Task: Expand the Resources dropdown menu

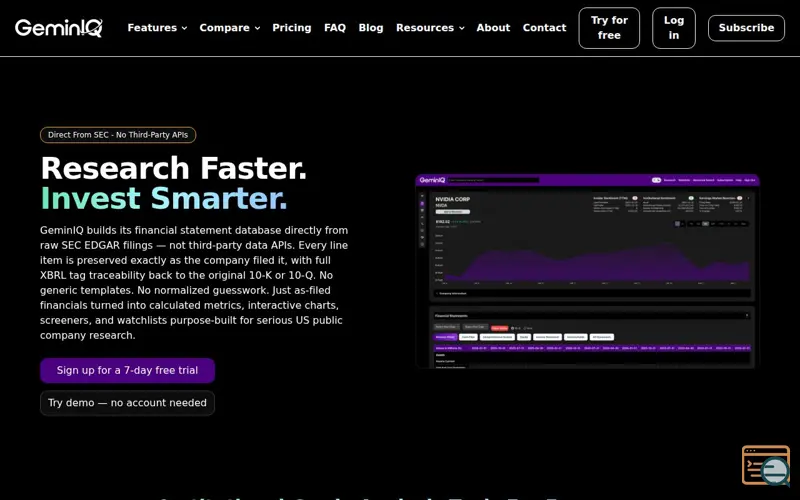Action: [x=430, y=28]
